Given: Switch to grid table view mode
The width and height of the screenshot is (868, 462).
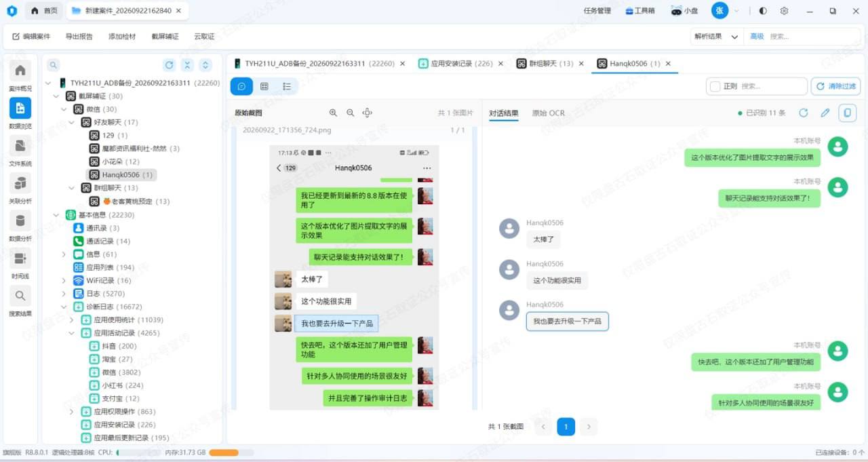Looking at the screenshot, I should 264,86.
